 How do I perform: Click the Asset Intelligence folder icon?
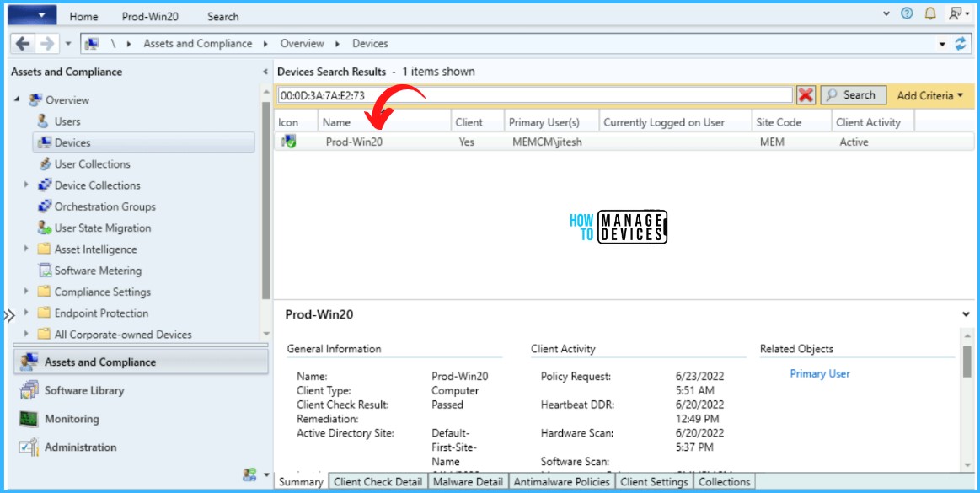(x=44, y=249)
